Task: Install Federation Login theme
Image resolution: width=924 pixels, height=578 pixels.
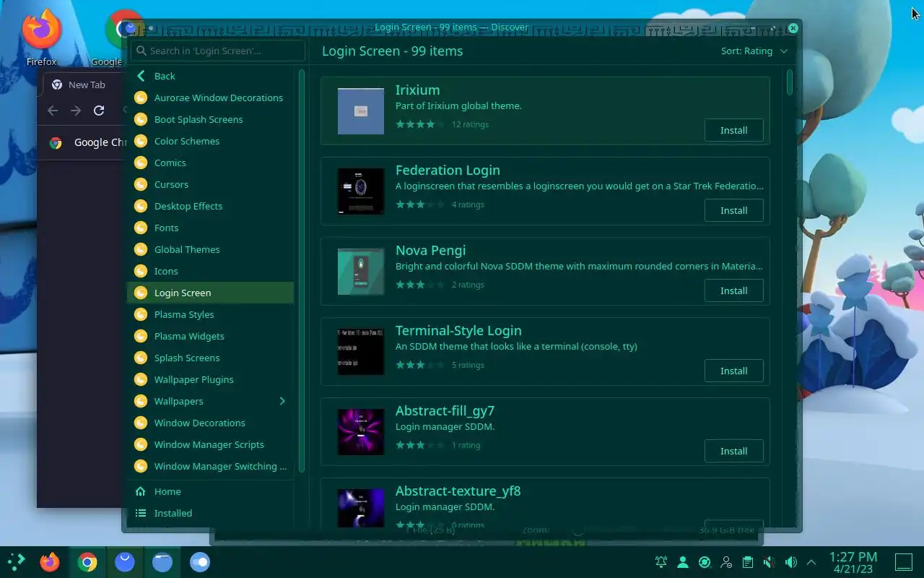Action: pos(733,211)
